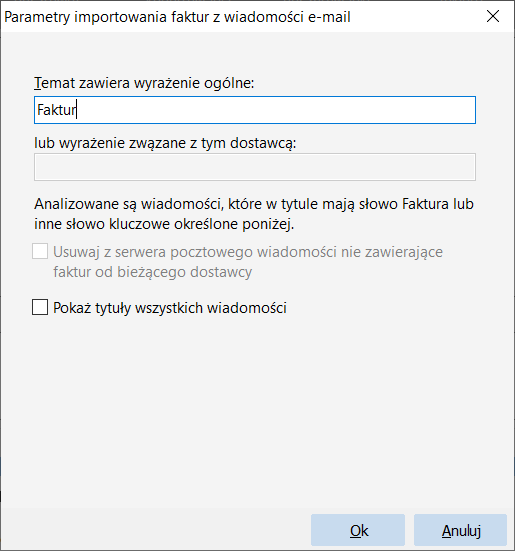
Task: Close the dialog with the X icon
Action: click(x=493, y=16)
